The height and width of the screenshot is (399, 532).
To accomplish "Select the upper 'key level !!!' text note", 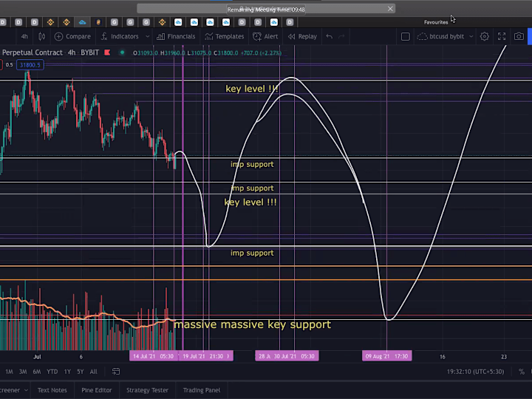I will pos(252,89).
